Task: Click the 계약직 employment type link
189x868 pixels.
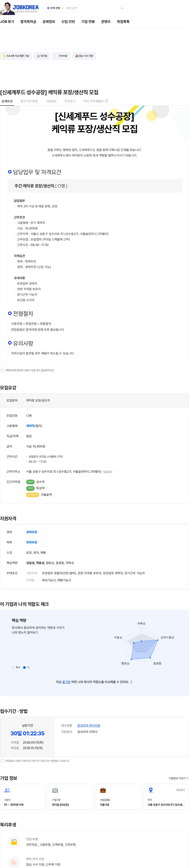Action: point(30,426)
